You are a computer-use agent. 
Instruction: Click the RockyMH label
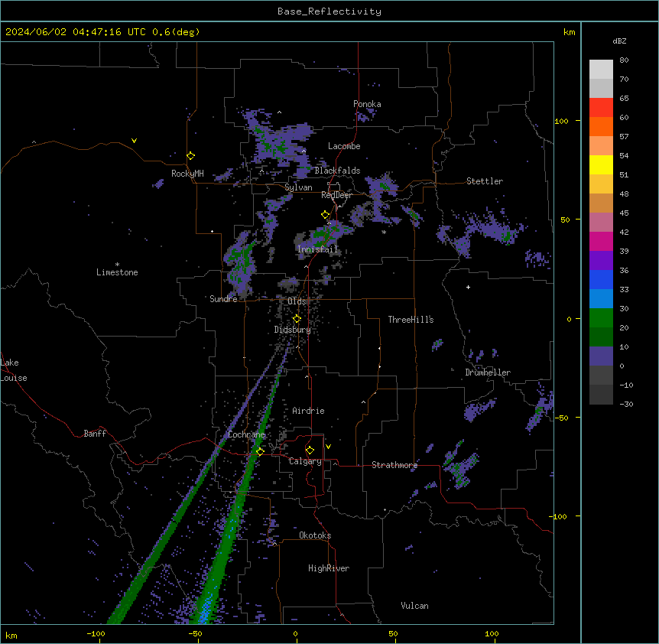[187, 174]
